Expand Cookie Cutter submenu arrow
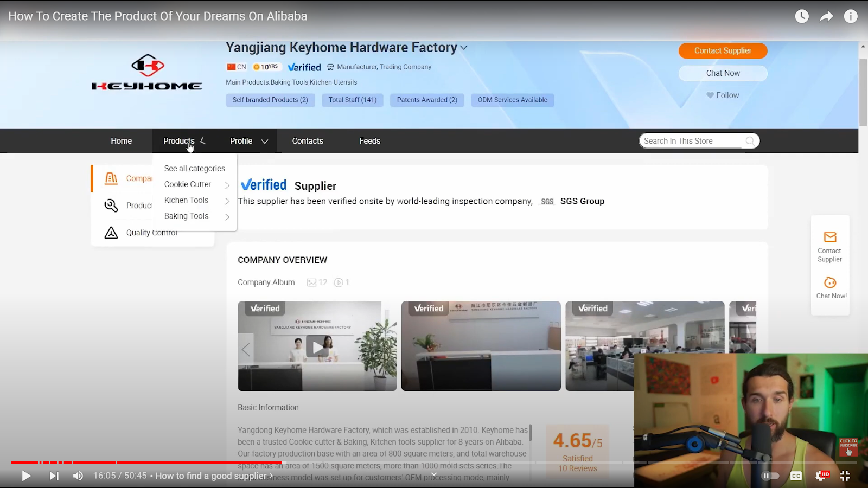The width and height of the screenshot is (868, 488). (x=227, y=185)
